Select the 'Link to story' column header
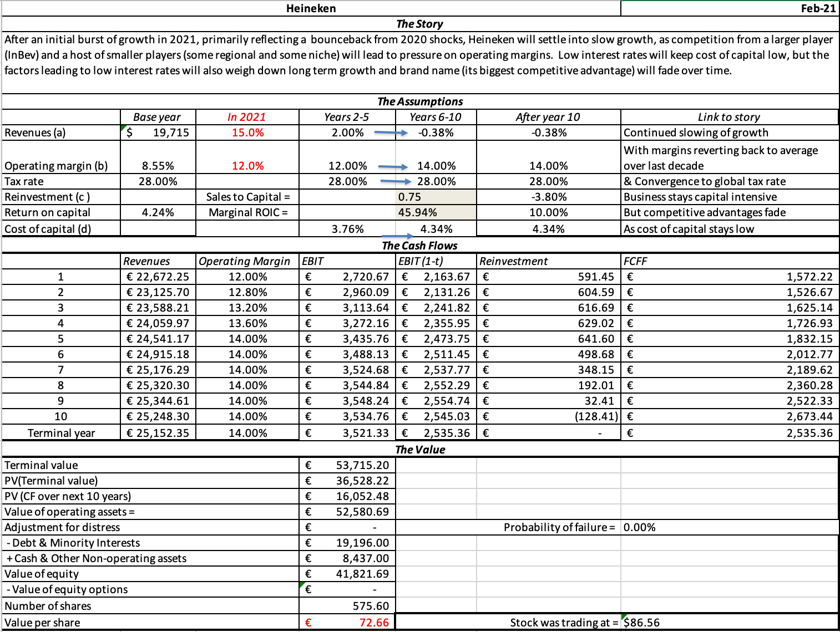840x632 pixels. pyautogui.click(x=728, y=117)
